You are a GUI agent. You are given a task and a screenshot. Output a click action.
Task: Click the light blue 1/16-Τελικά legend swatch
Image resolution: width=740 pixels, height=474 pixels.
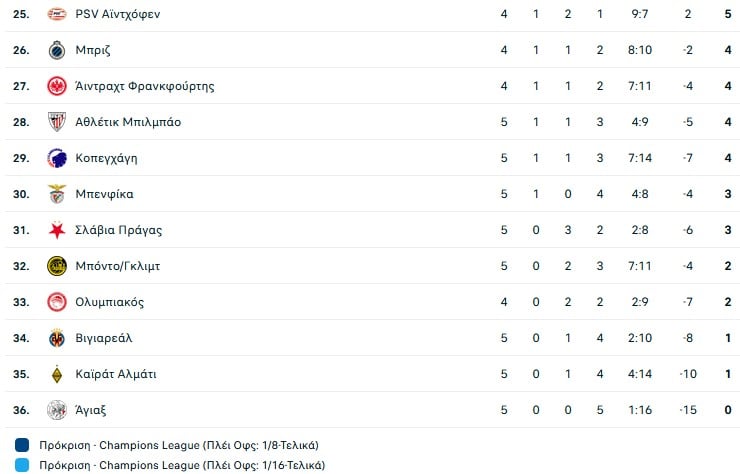[x=23, y=465]
